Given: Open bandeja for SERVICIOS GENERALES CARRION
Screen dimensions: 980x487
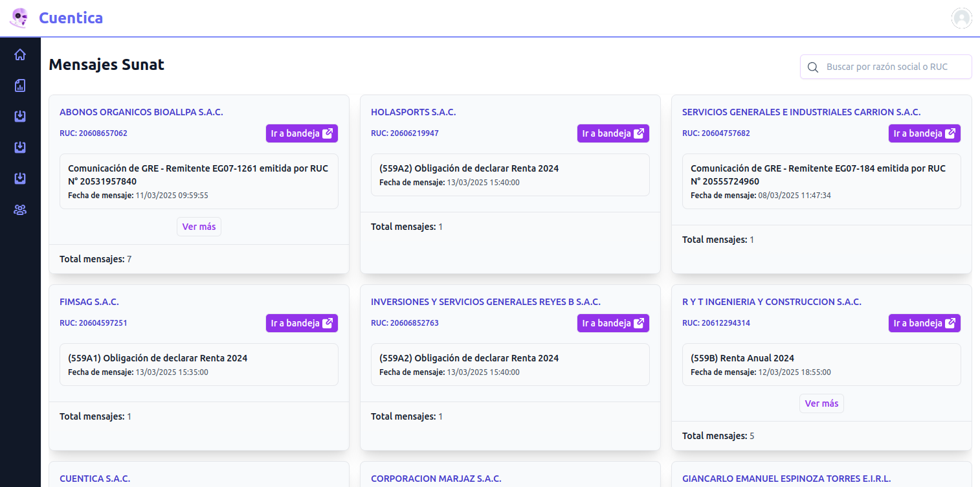Looking at the screenshot, I should tap(924, 133).
